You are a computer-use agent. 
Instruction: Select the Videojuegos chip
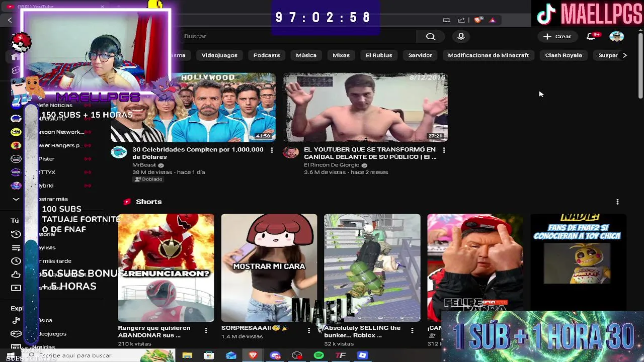219,55
